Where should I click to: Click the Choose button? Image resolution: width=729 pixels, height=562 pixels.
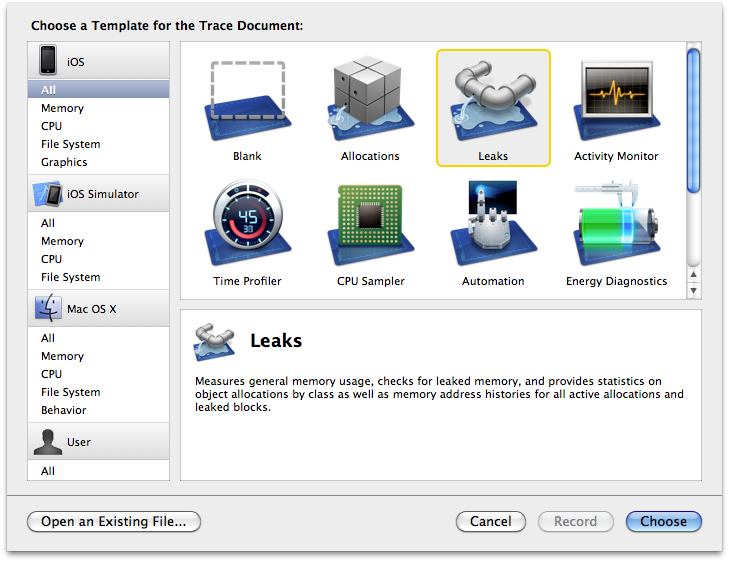pyautogui.click(x=663, y=522)
